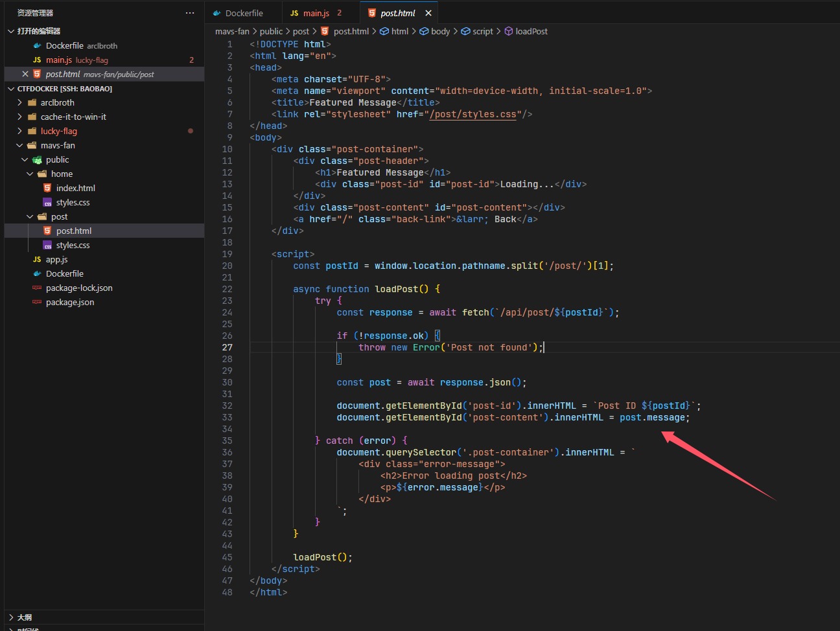The width and height of the screenshot is (840, 631).
Task: Collapse the open editors section
Action: [x=39, y=31]
